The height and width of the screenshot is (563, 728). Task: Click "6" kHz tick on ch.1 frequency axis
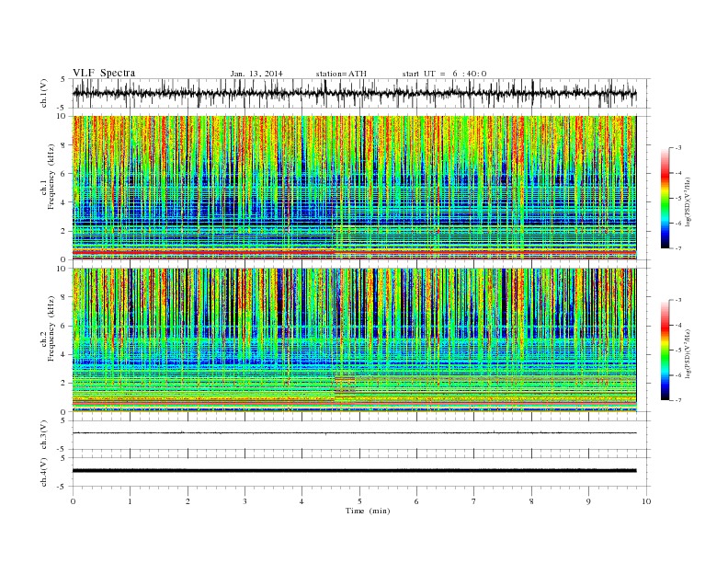pos(64,174)
